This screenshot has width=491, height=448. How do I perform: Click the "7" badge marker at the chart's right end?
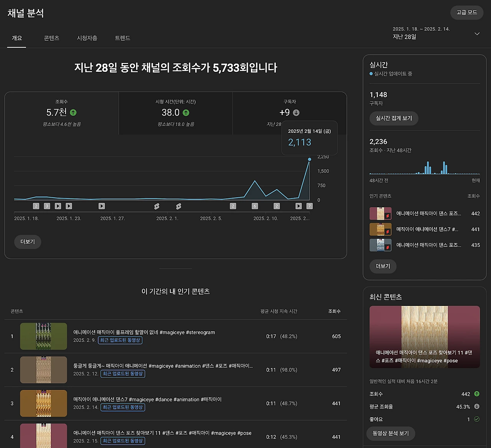310,206
